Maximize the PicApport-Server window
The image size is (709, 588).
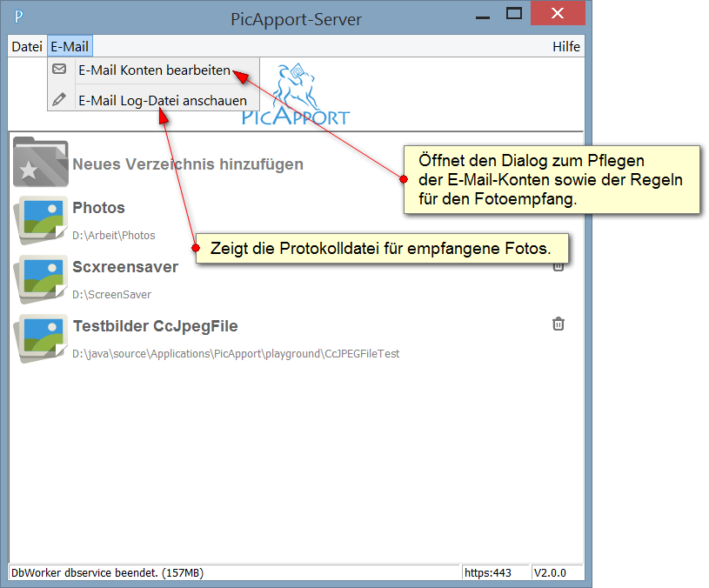tap(514, 15)
